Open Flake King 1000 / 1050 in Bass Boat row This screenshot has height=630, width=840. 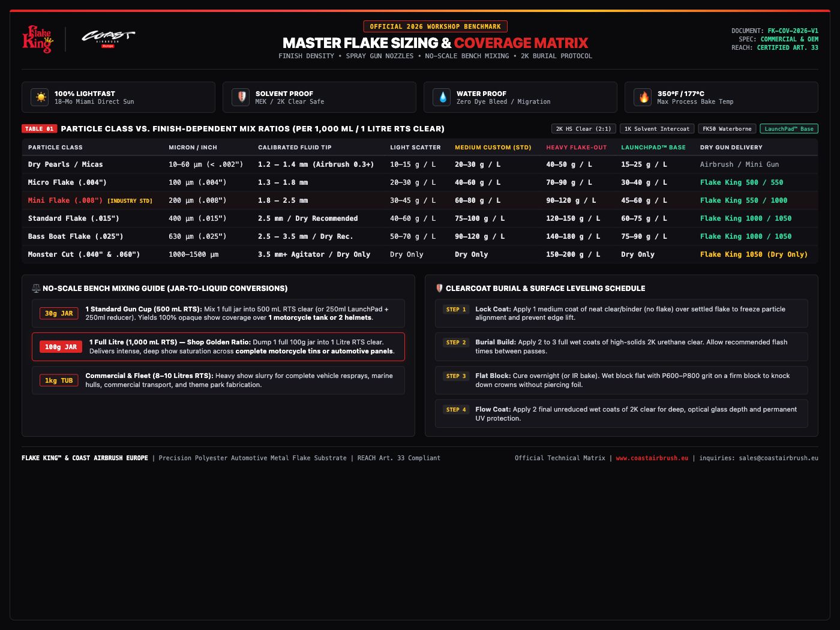pyautogui.click(x=746, y=236)
